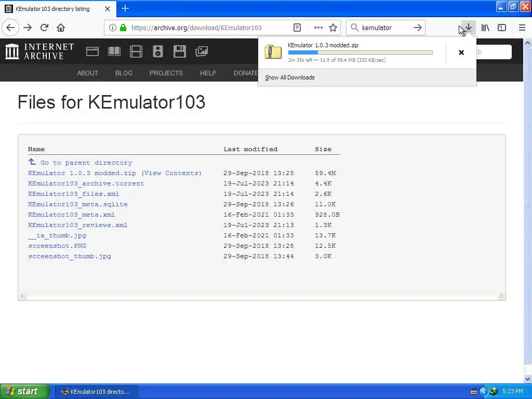This screenshot has width=532, height=399.
Task: Open KEmulator103_meta.xml link
Action: pyautogui.click(x=71, y=215)
